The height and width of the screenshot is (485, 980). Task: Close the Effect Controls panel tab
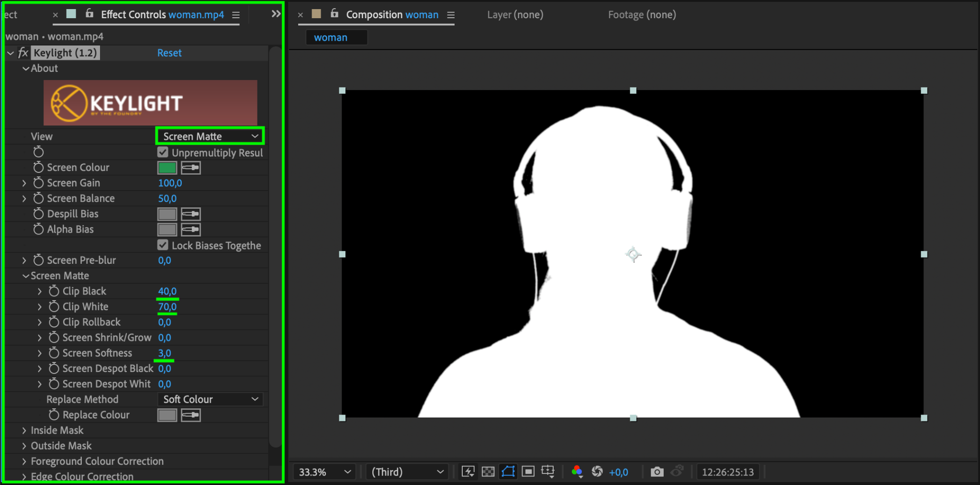pyautogui.click(x=56, y=15)
